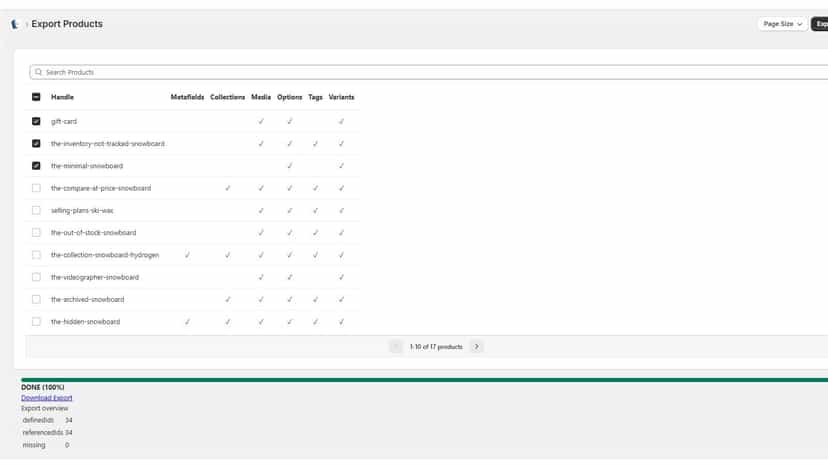The width and height of the screenshot is (828, 466).
Task: Click the app logo icon beside Export Products
Action: pyautogui.click(x=15, y=24)
